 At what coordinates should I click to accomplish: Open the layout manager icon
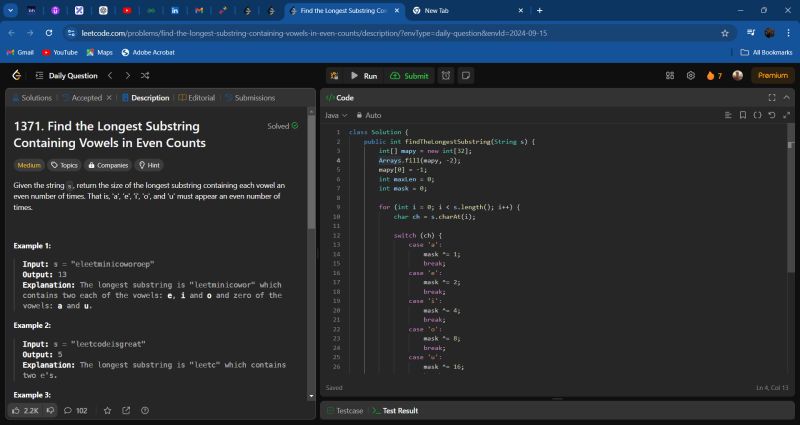[x=671, y=75]
